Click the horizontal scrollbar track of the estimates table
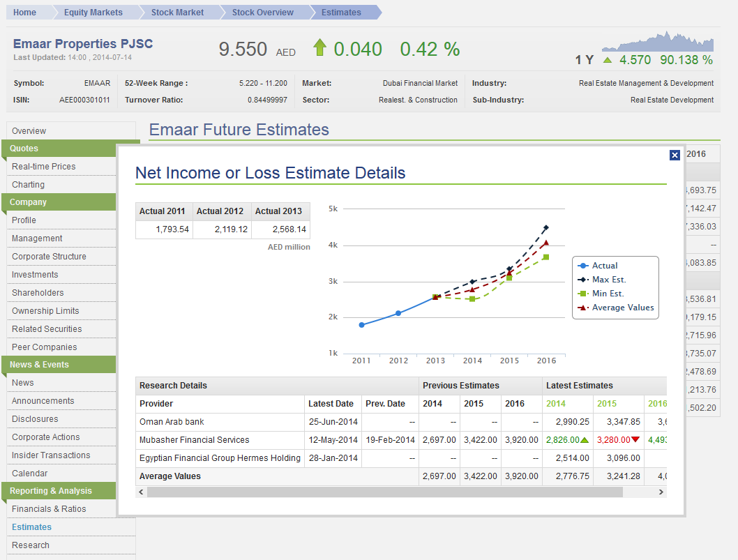Image resolution: width=738 pixels, height=560 pixels. 401,492
